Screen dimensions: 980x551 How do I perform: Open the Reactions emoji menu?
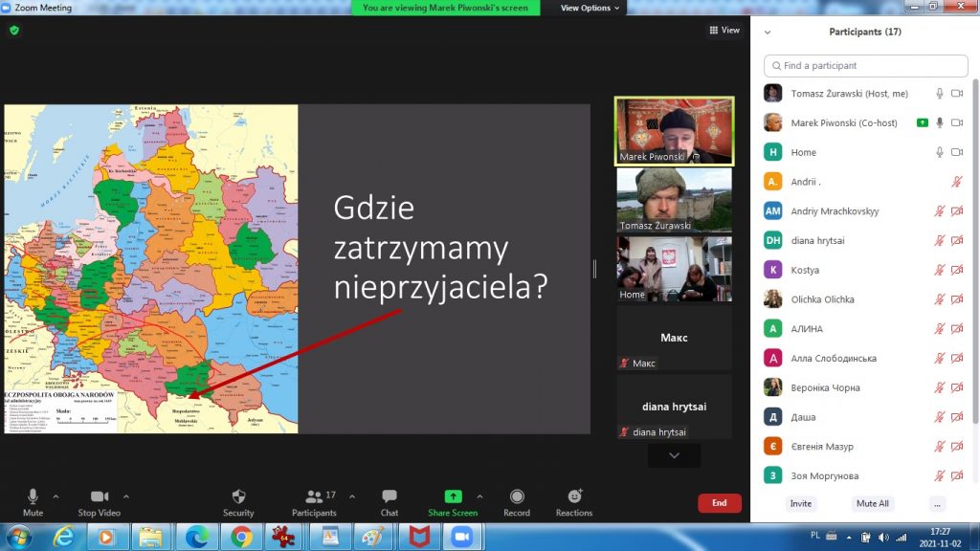coord(574,496)
